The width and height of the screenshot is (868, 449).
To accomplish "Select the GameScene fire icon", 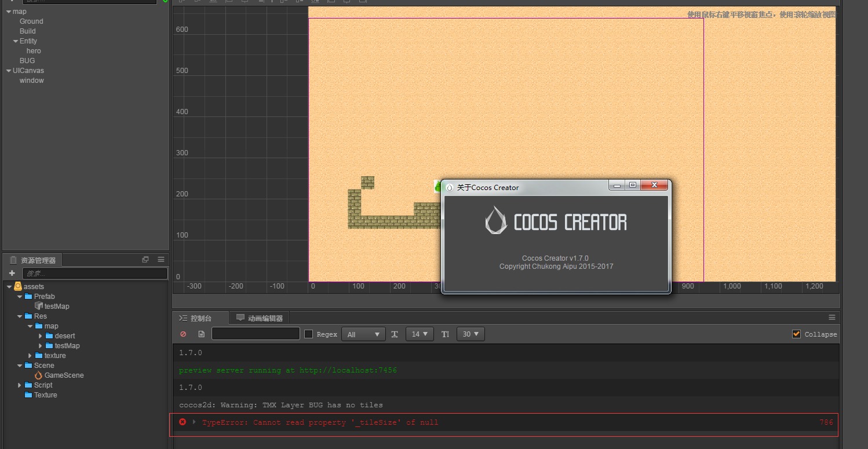I will point(39,375).
